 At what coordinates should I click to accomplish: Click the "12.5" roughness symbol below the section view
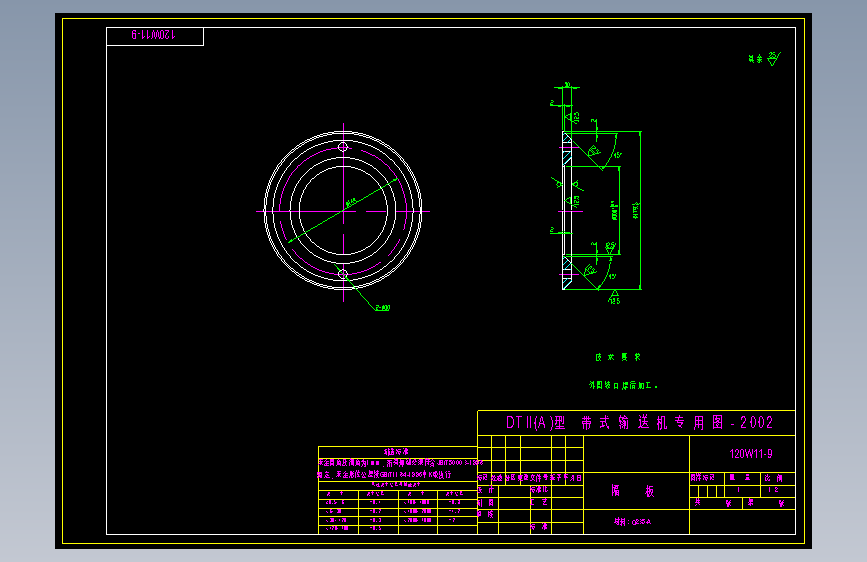[614, 297]
